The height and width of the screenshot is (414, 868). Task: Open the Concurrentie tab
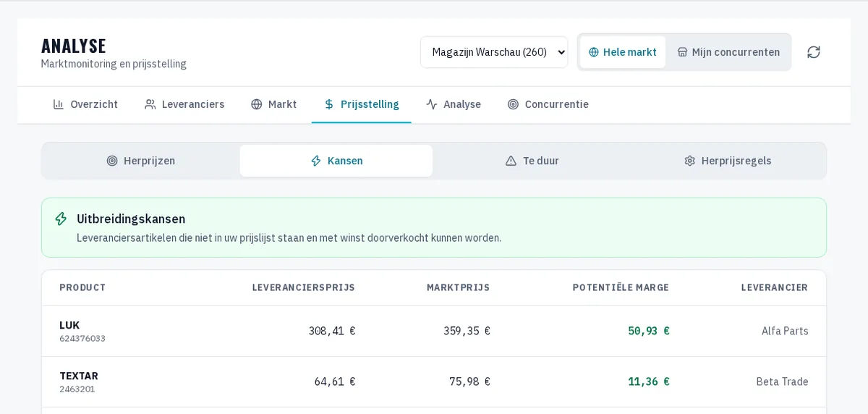point(548,104)
